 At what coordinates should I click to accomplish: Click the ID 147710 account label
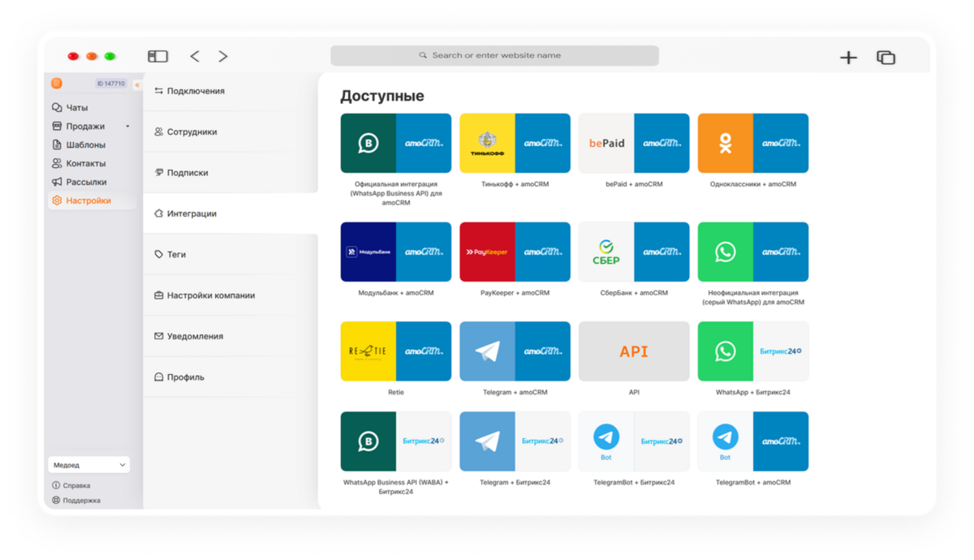coord(111,84)
